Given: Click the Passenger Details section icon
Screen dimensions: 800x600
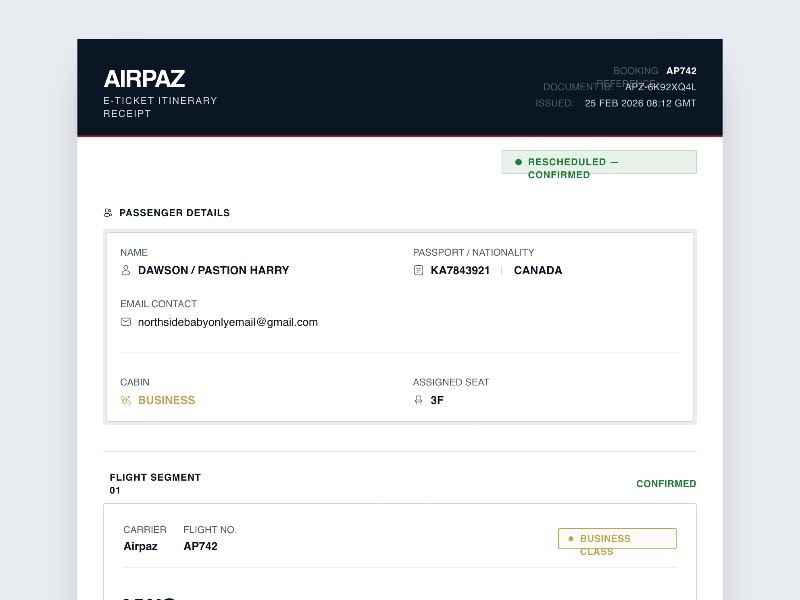Looking at the screenshot, I should point(108,213).
